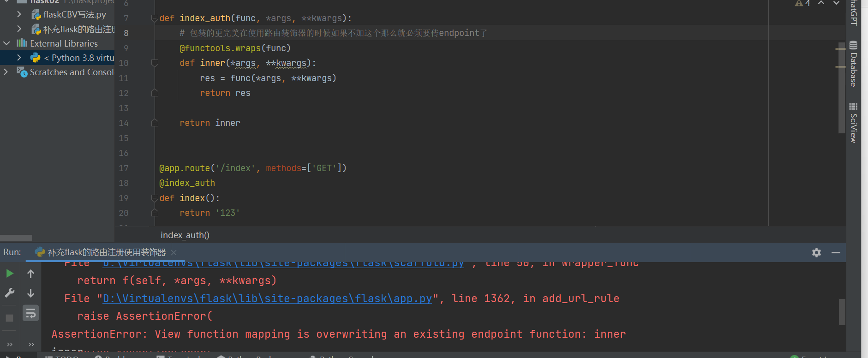The width and height of the screenshot is (868, 358).
Task: Click the External Libraries bar-chart icon
Action: (22, 43)
